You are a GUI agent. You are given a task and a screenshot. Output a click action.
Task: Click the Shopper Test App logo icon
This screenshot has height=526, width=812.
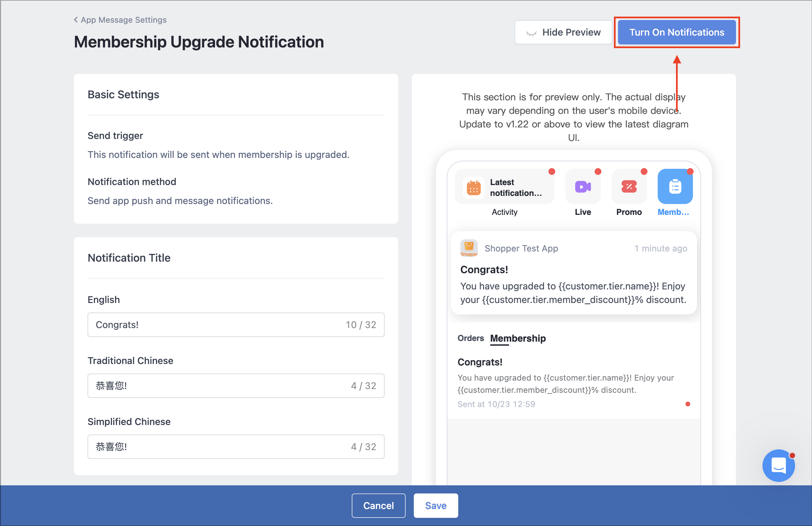coord(469,248)
